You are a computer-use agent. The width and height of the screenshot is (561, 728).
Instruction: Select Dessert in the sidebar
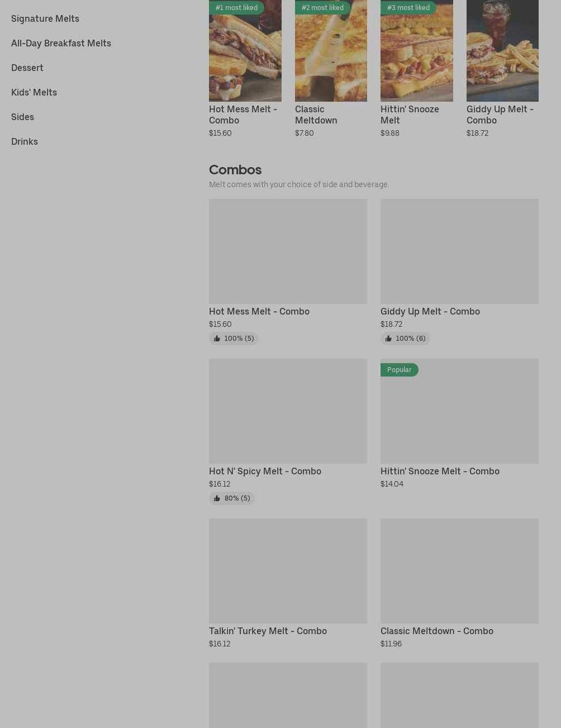click(27, 68)
